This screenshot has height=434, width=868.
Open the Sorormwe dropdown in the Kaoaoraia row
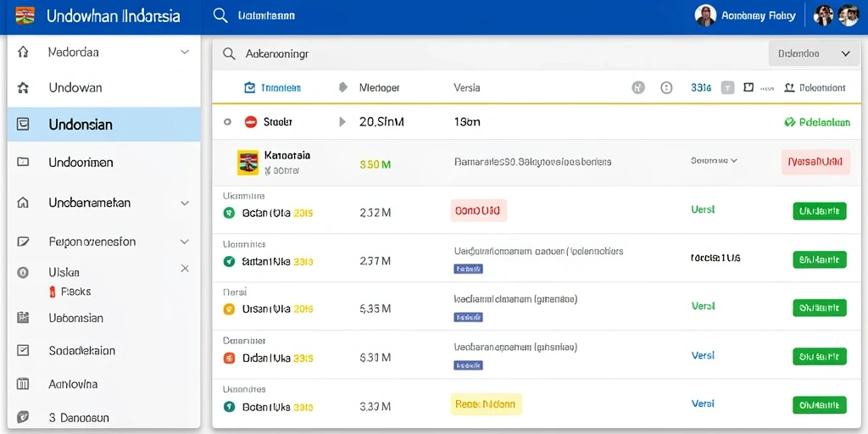pos(714,161)
